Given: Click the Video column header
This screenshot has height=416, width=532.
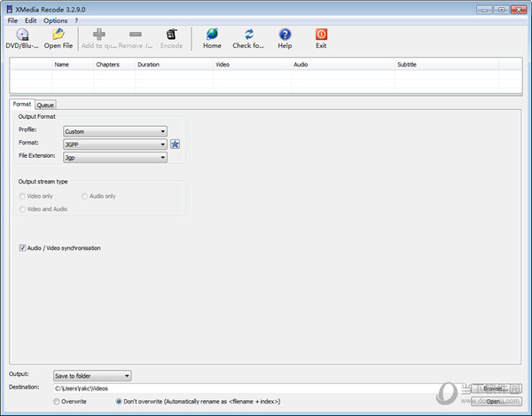Looking at the screenshot, I should 253,65.
